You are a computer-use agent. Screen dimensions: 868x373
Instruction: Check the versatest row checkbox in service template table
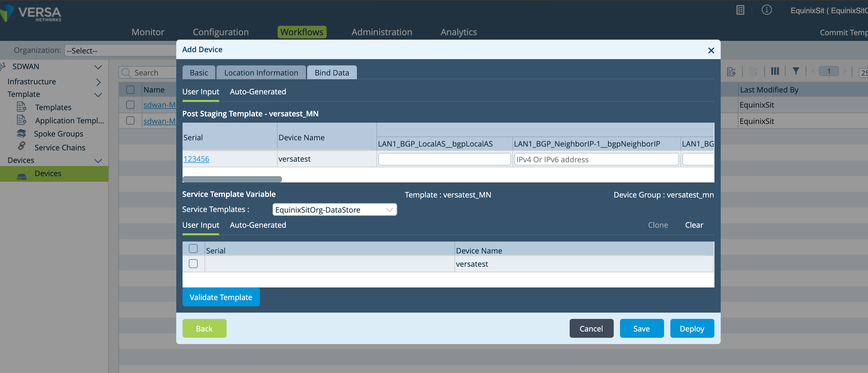(x=193, y=264)
